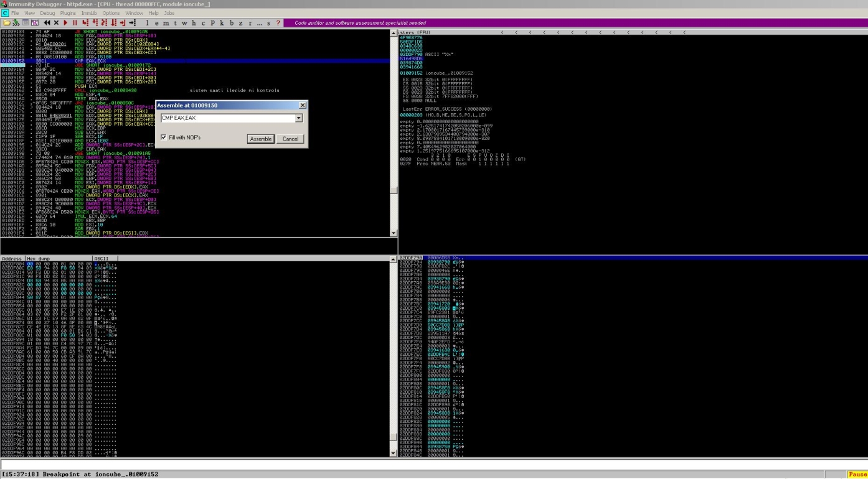Click the Execute till return toolbar icon

click(x=123, y=22)
